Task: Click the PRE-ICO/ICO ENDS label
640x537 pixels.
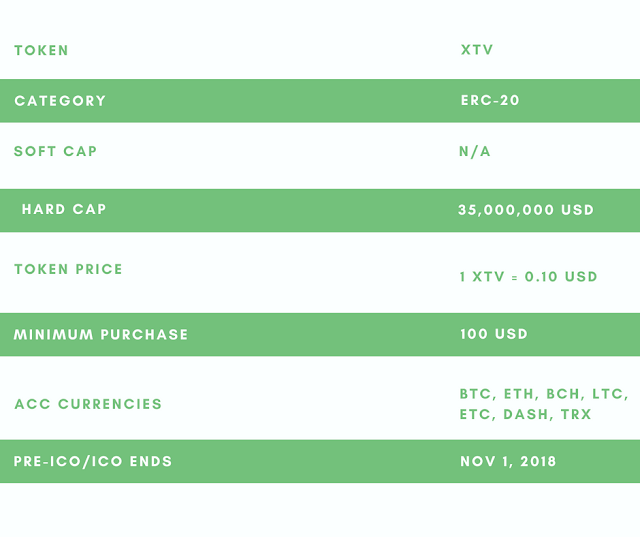Action: 93,462
